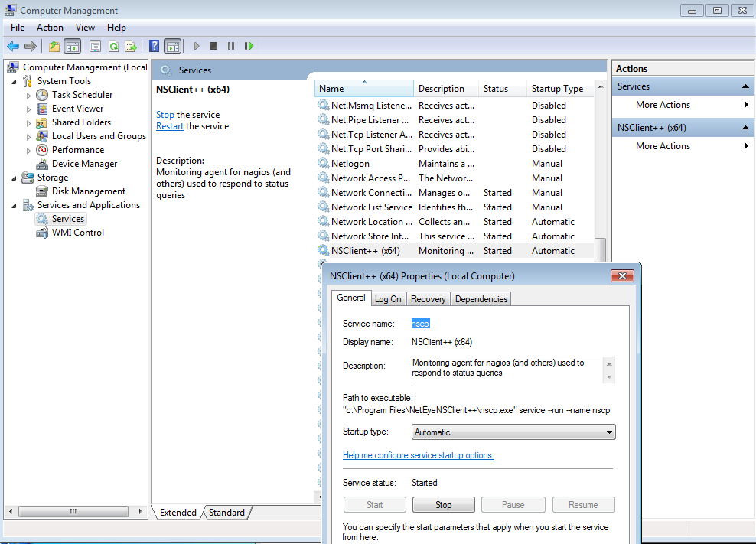Viewport: 756px width, 544px height.
Task: Open Help me configure service startup options
Action: (x=419, y=455)
